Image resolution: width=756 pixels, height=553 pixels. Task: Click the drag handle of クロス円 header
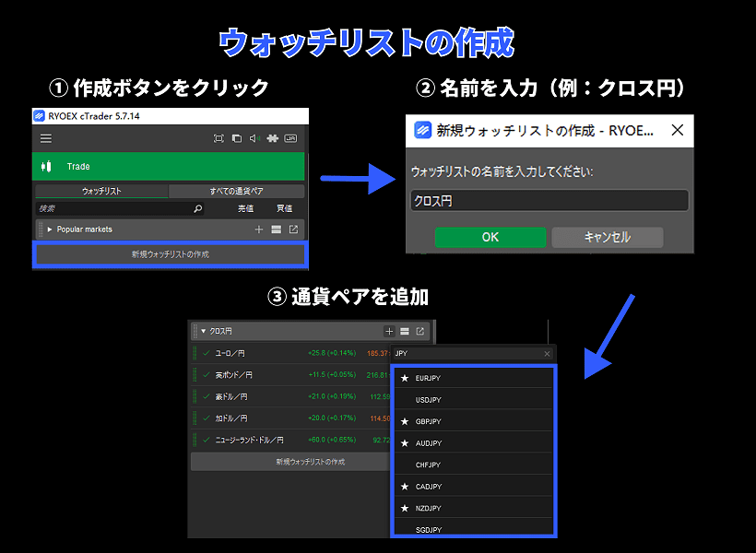[x=195, y=331]
